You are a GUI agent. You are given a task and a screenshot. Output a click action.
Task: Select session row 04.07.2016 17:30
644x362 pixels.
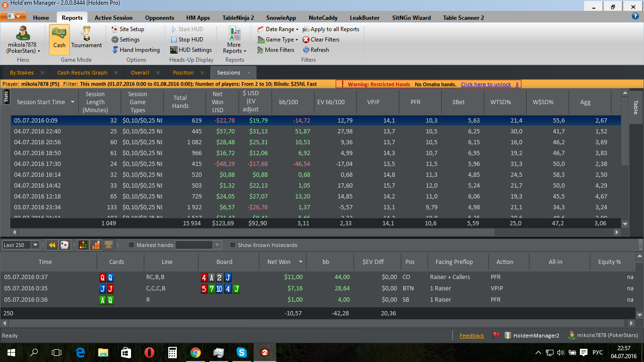click(x=315, y=164)
